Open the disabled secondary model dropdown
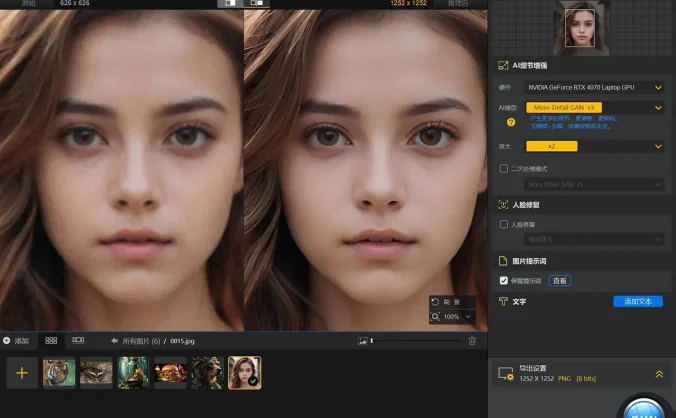The height and width of the screenshot is (418, 676). (x=594, y=184)
